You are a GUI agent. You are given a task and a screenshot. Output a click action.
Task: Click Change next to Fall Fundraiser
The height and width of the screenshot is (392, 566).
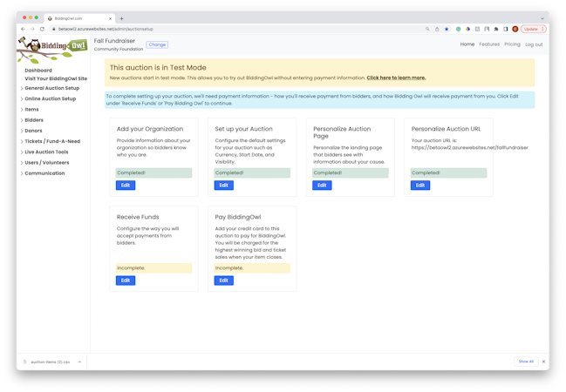coord(157,44)
